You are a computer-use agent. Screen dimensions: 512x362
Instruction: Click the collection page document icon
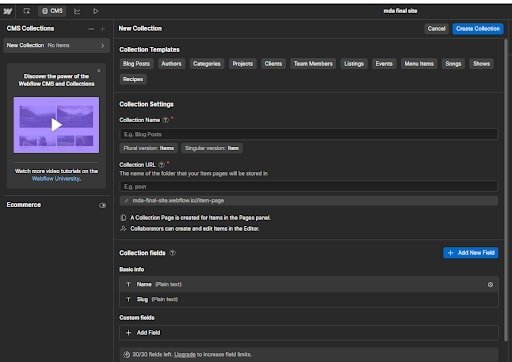point(123,218)
